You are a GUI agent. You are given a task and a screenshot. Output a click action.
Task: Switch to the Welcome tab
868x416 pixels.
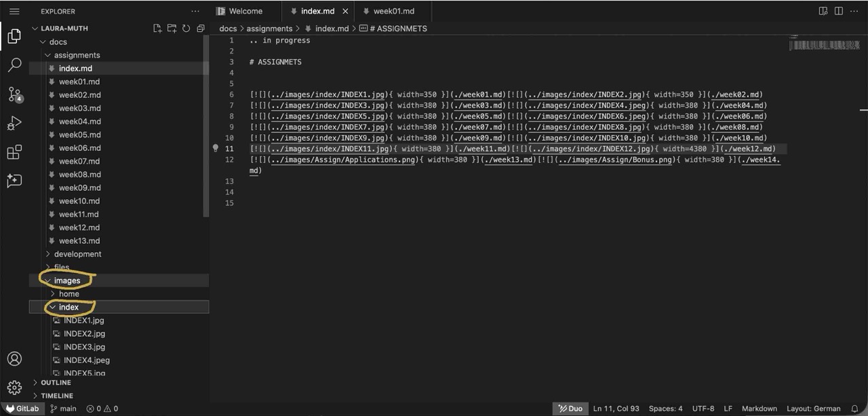(245, 12)
